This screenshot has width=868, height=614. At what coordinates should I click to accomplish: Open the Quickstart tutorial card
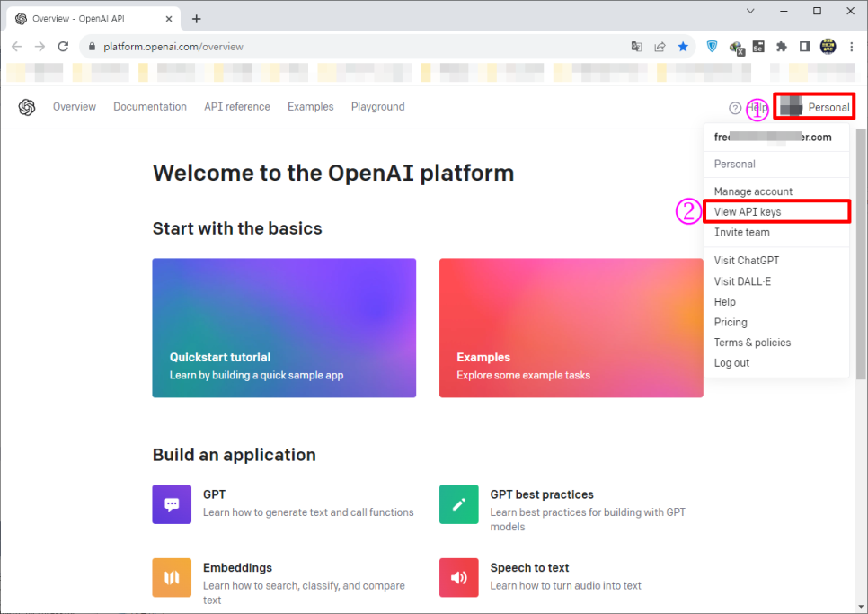[284, 328]
